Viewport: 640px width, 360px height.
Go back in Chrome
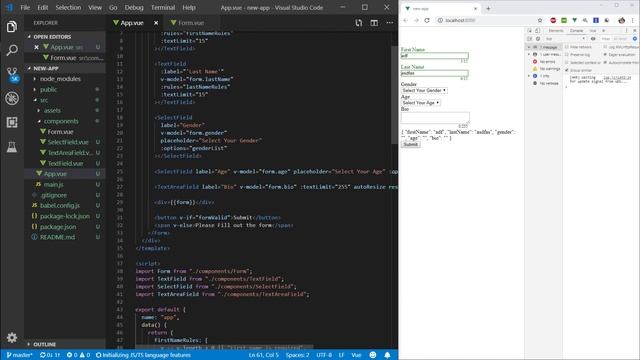[406, 20]
